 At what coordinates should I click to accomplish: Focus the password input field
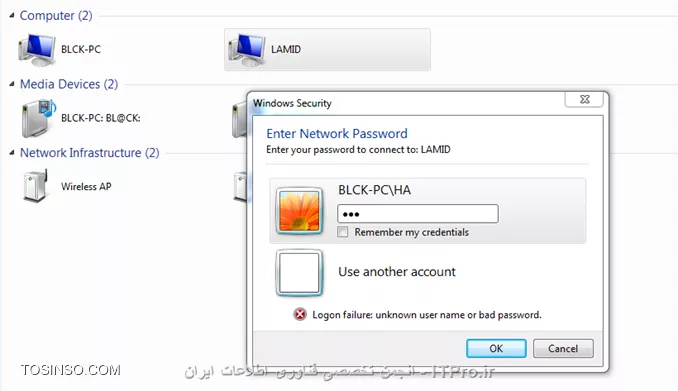(x=418, y=214)
